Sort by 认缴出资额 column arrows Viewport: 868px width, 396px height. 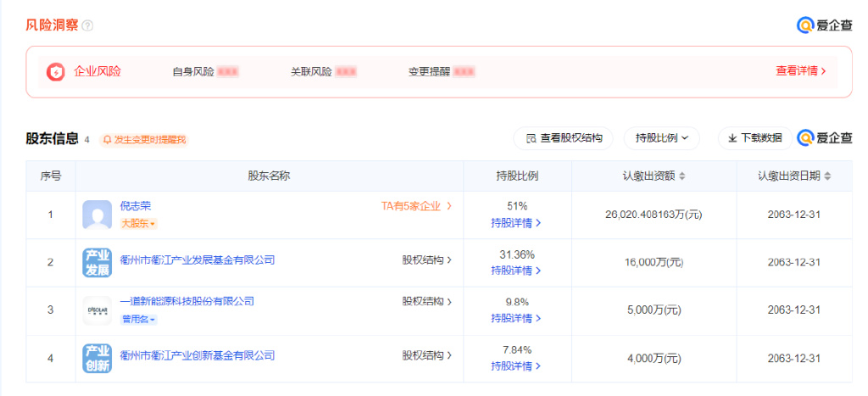(682, 176)
